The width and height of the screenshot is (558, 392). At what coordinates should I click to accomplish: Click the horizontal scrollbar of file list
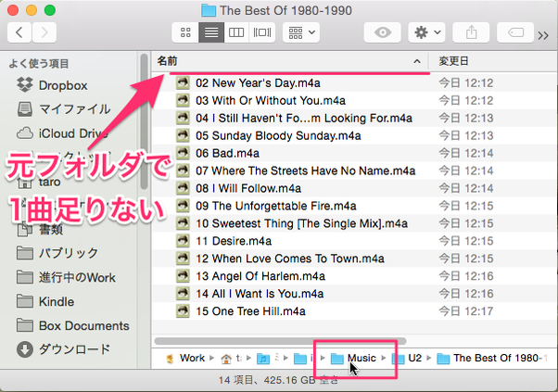[x=280, y=341]
